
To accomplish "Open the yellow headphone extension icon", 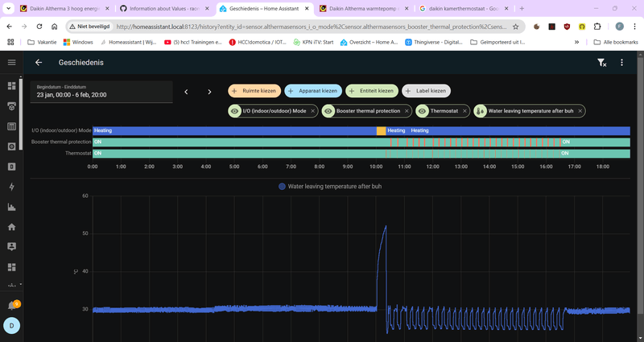I will point(582,27).
